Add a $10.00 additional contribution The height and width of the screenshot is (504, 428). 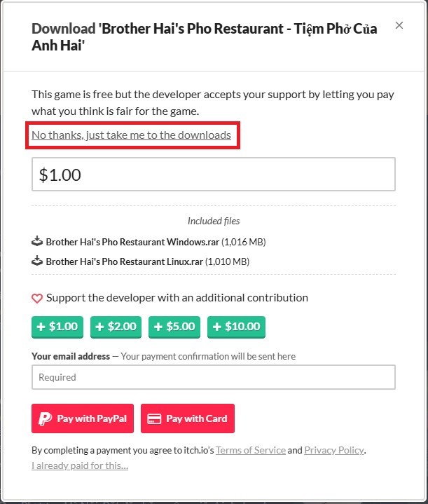click(236, 327)
